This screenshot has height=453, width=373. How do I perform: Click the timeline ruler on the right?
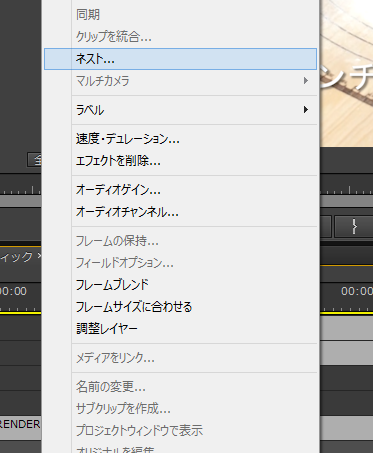pos(346,190)
